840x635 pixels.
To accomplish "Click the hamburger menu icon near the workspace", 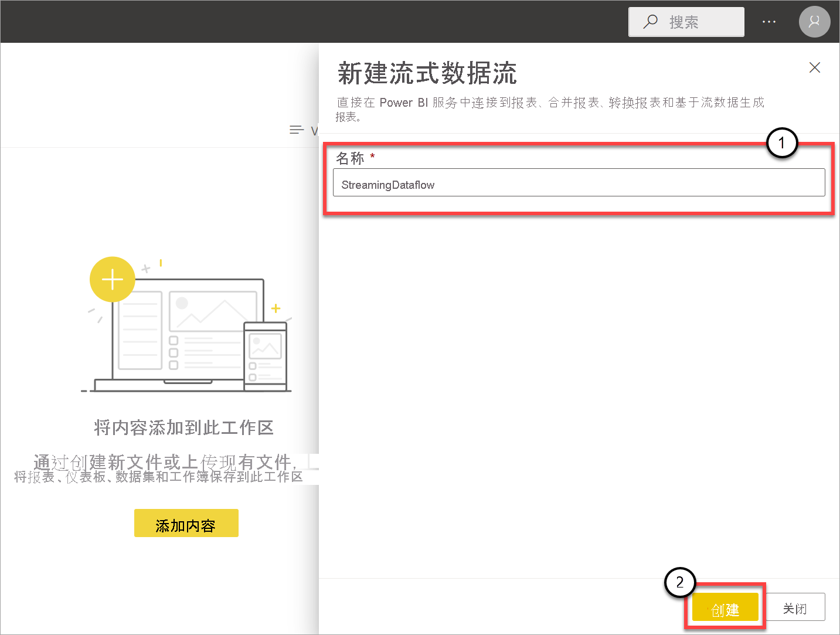I will (297, 130).
